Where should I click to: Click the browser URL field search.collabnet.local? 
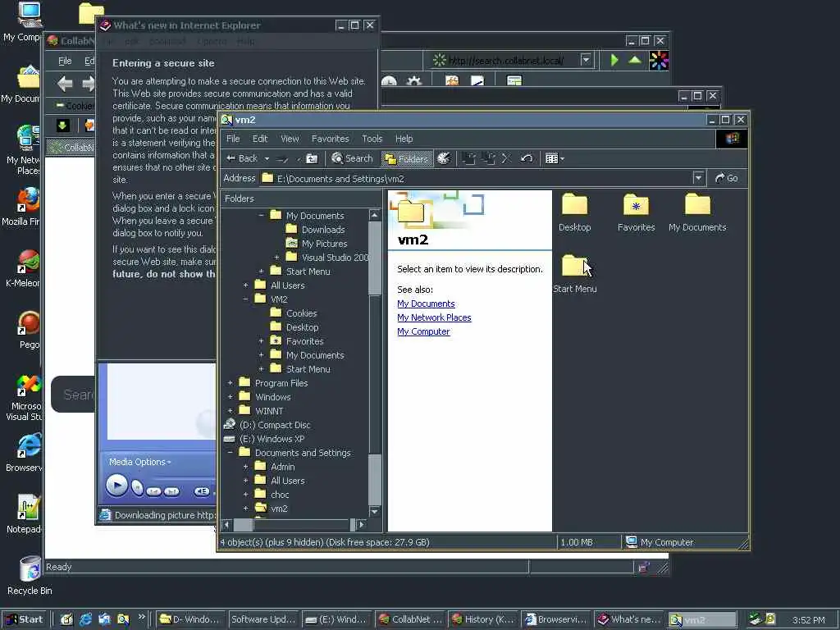[505, 61]
